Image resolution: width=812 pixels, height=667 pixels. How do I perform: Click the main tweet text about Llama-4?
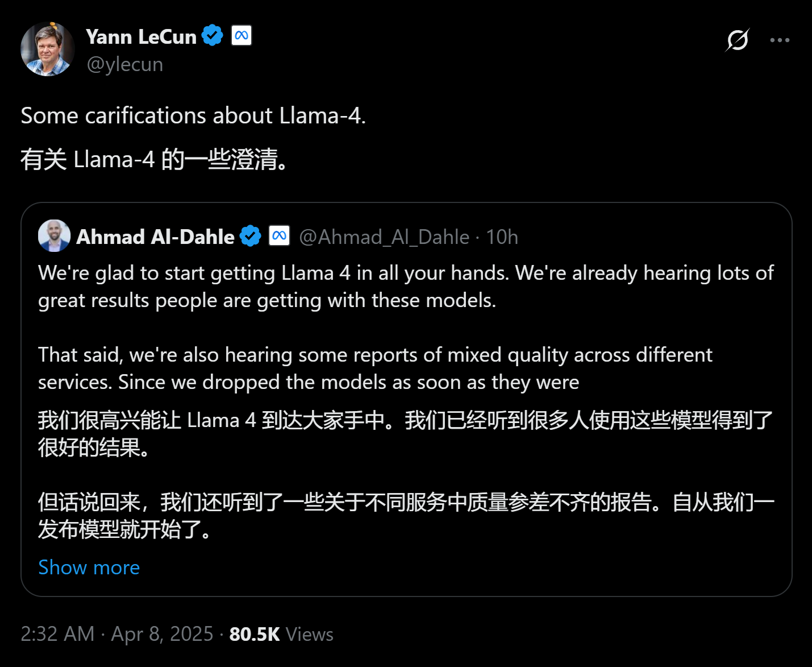[193, 115]
